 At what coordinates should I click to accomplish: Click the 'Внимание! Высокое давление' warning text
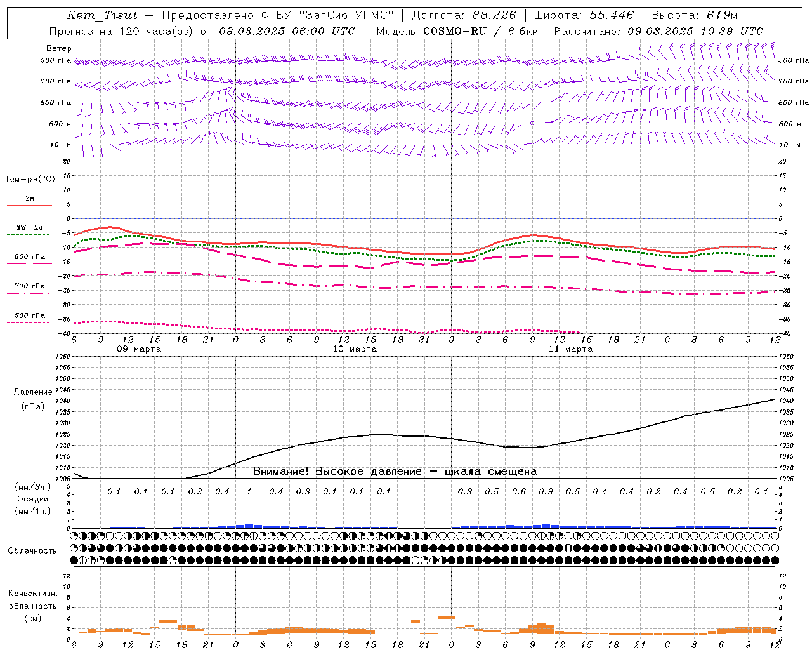337,472
